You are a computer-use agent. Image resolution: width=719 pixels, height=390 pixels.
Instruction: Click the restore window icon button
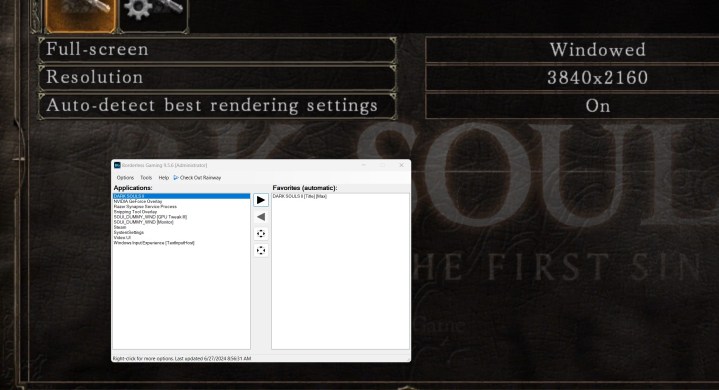[x=261, y=250]
